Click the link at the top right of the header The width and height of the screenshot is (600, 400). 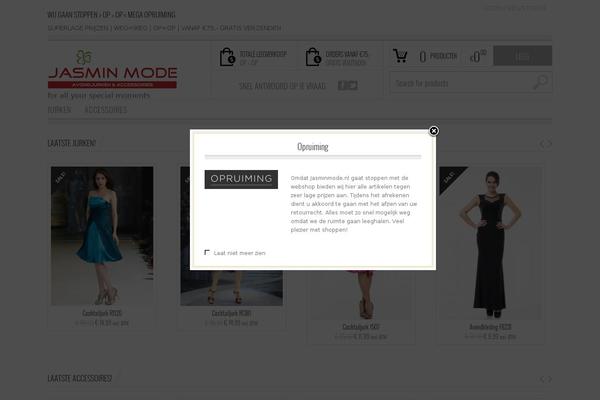[515, 8]
